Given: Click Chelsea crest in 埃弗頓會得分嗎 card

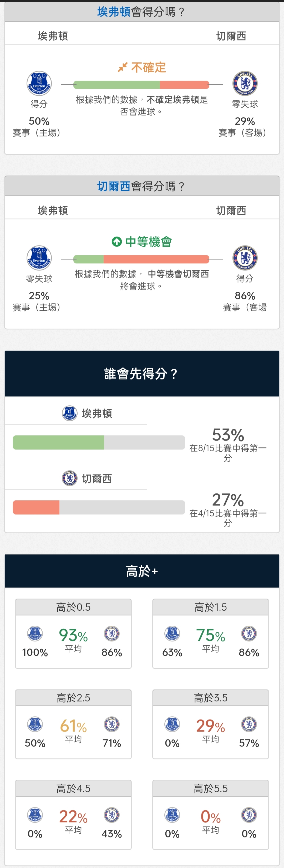Looking at the screenshot, I should pos(245,83).
